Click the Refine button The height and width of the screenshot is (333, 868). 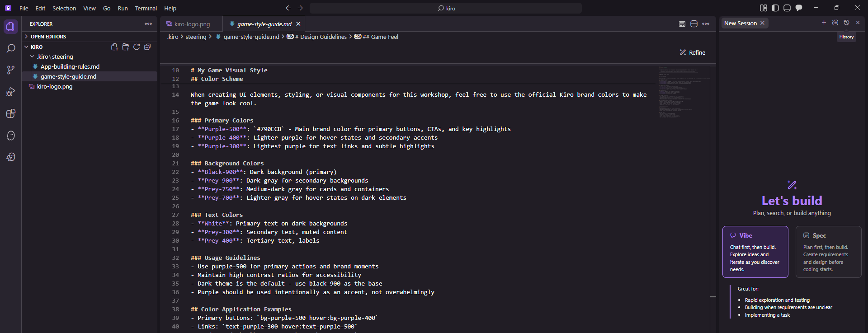pyautogui.click(x=693, y=52)
